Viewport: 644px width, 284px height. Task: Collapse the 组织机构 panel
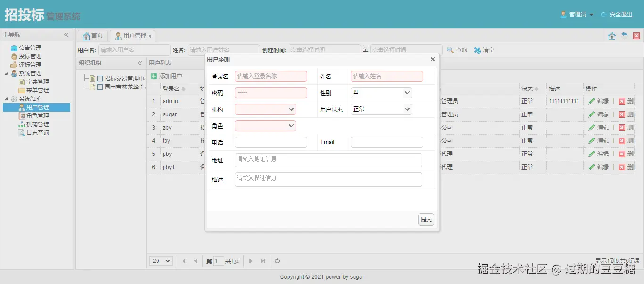140,63
